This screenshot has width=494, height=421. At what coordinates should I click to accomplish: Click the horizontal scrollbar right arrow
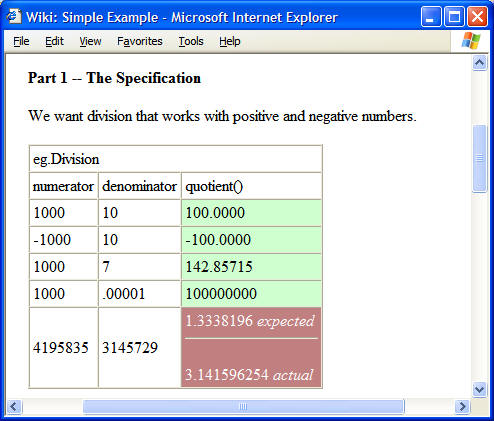(x=462, y=407)
